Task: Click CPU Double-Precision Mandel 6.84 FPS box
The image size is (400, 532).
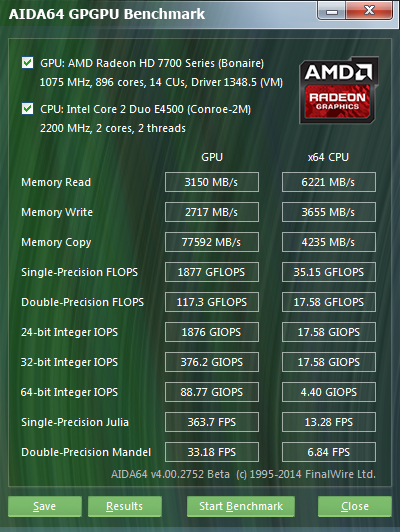Action: (x=328, y=452)
